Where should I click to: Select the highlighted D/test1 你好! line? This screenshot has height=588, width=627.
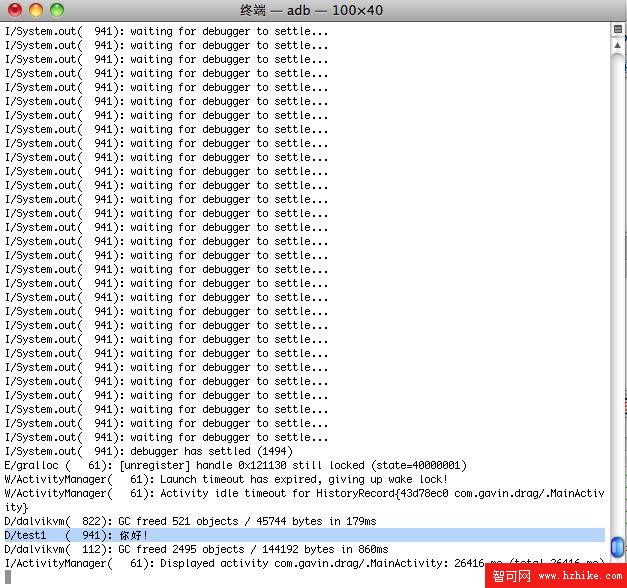pos(304,535)
